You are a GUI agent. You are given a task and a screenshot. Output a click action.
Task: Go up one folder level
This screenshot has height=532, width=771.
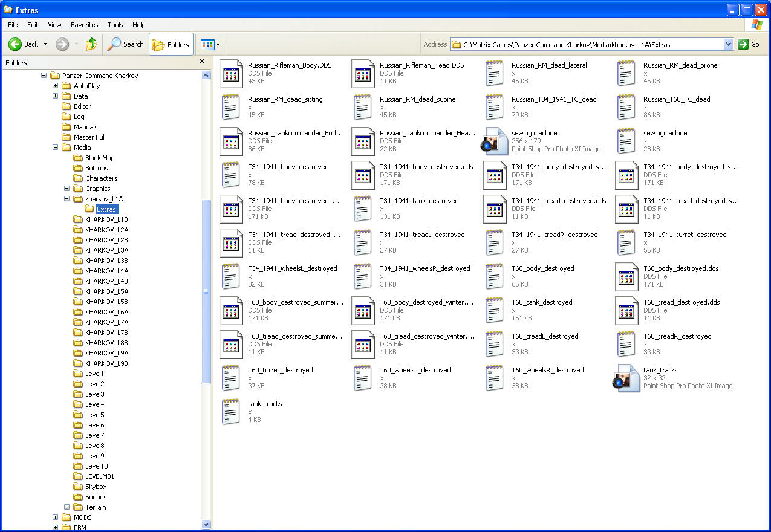pyautogui.click(x=91, y=44)
